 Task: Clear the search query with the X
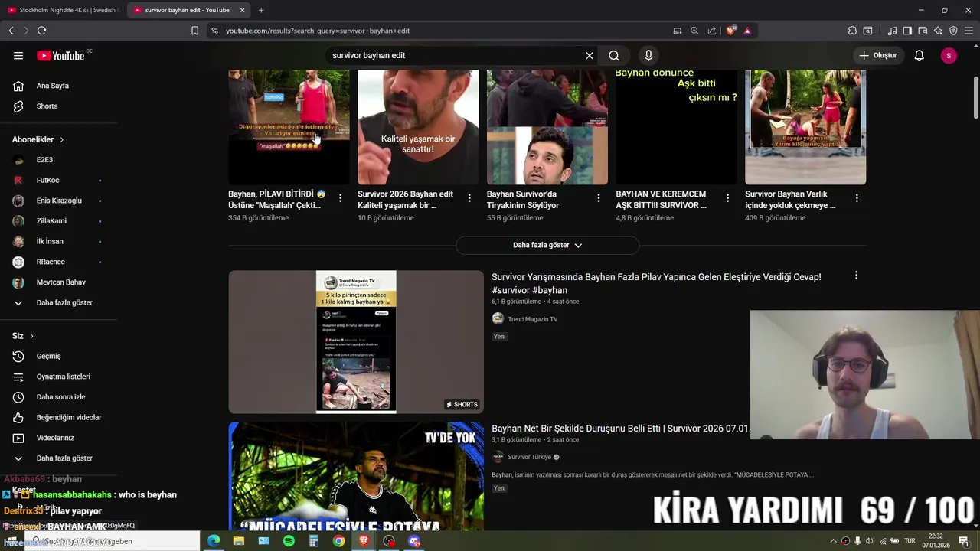(590, 55)
